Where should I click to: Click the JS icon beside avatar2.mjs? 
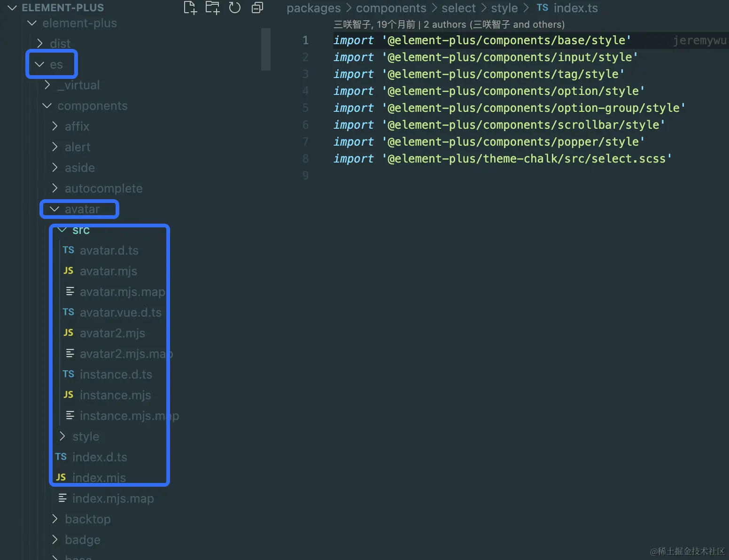(x=69, y=333)
